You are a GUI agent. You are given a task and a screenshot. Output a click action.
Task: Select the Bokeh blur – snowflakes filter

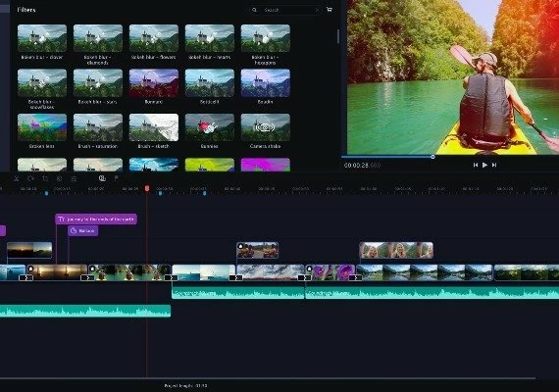tap(42, 83)
